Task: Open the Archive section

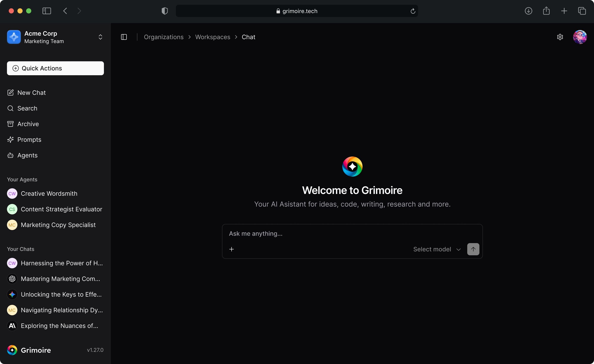Action: tap(28, 124)
